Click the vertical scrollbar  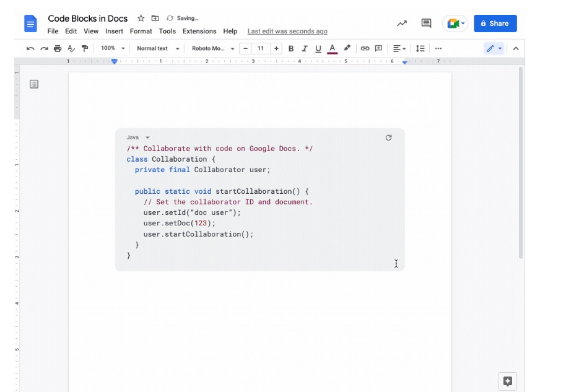pyautogui.click(x=521, y=163)
